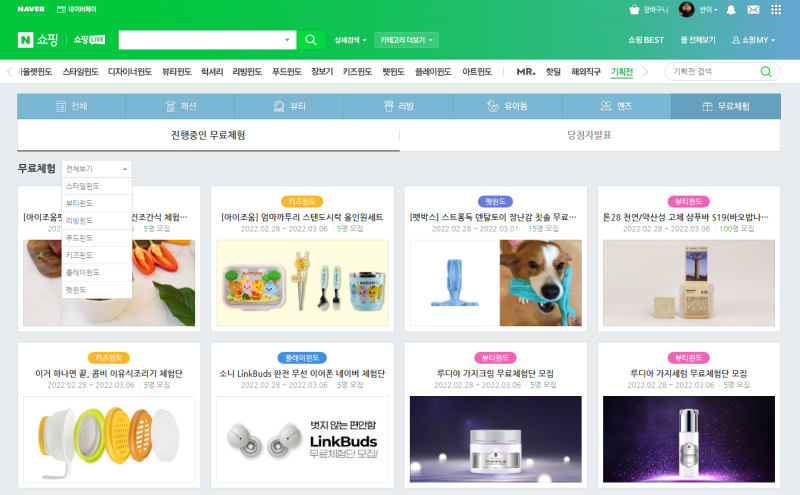Screen dimensions: 800x495
Task: Click the green search magnifier button
Action: [311, 40]
